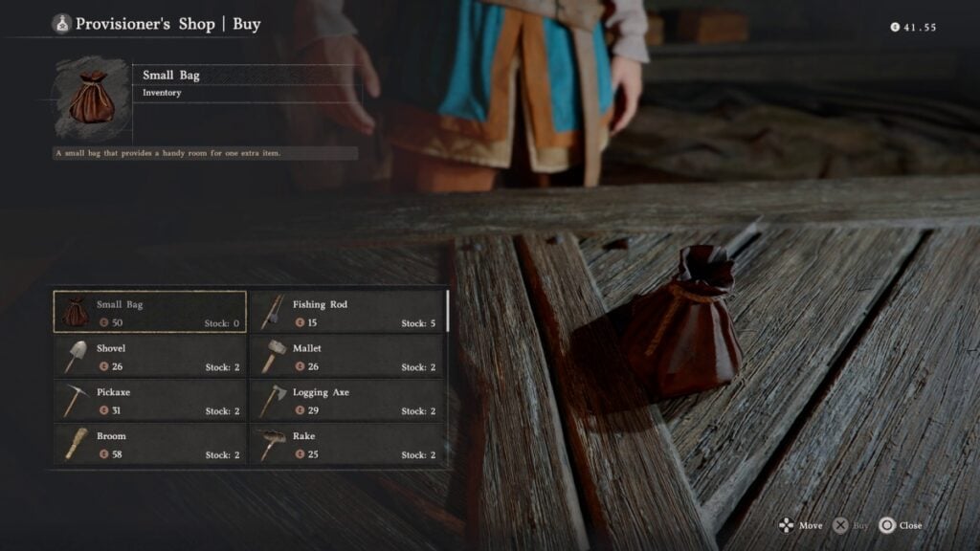Click the coin icon beside 41.55 balance

[x=895, y=27]
